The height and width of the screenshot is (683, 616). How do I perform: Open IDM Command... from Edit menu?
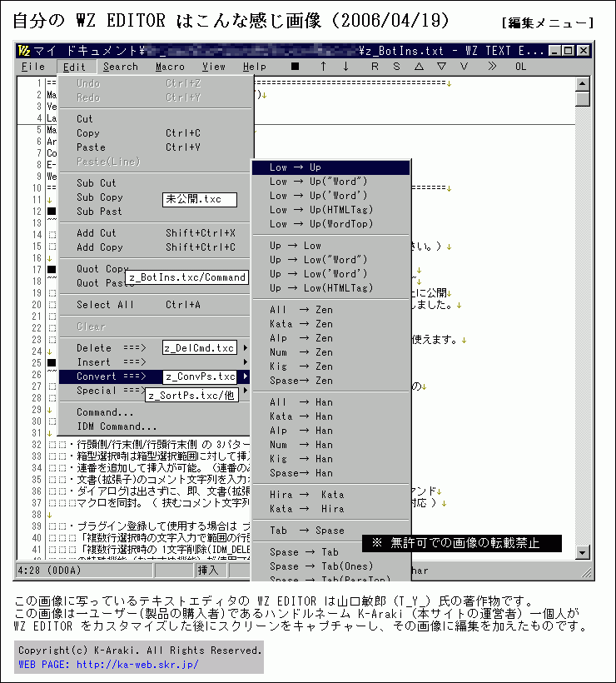[155, 426]
